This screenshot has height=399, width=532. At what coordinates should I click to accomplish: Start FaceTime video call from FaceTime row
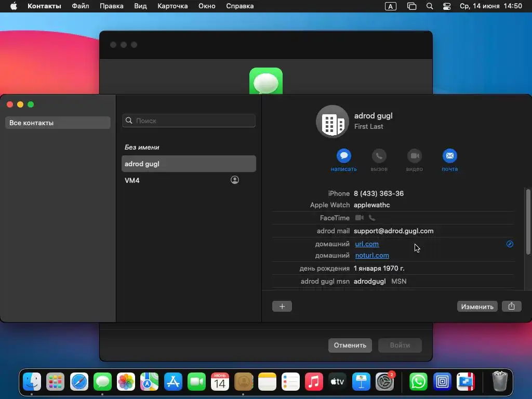[360, 218]
